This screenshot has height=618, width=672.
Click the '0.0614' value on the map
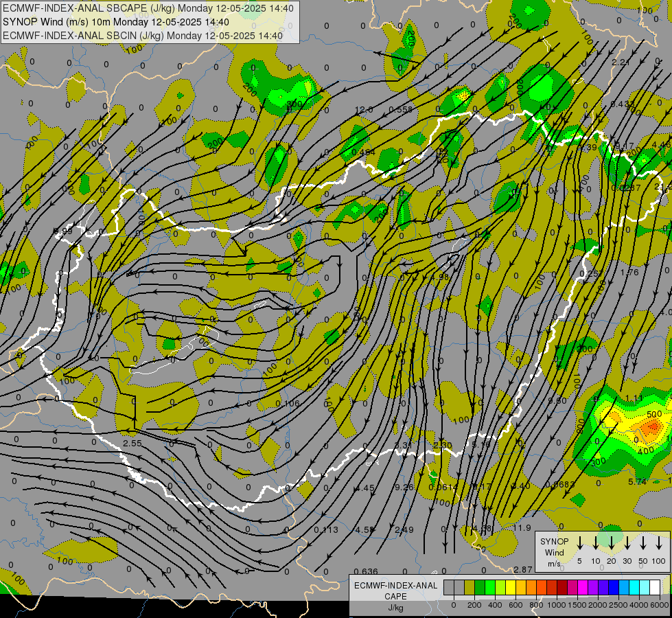click(443, 488)
